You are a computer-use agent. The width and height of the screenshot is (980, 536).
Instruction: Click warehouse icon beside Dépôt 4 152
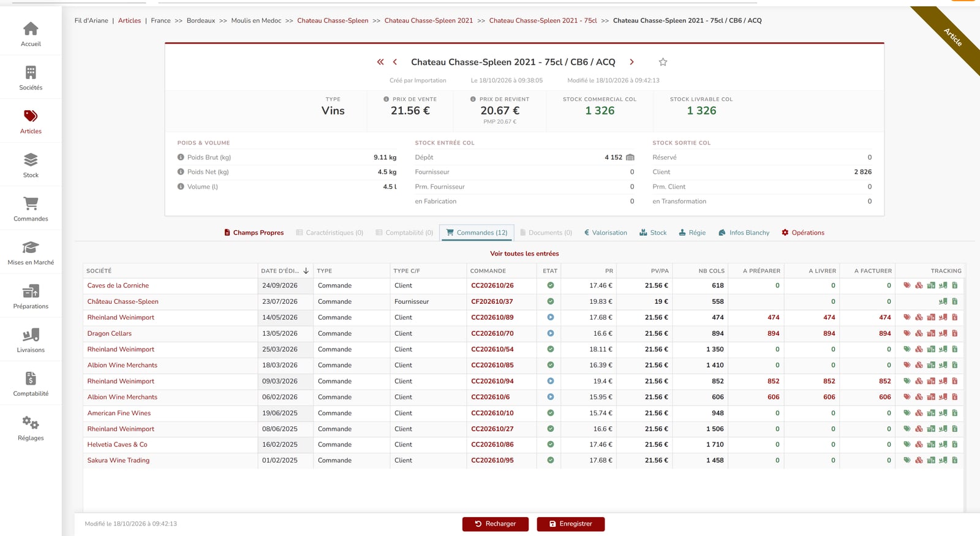[630, 157]
